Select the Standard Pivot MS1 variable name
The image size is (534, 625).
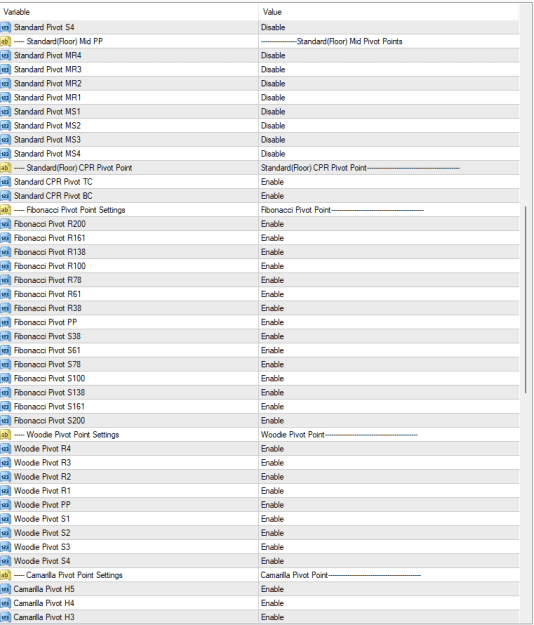[x=47, y=112]
